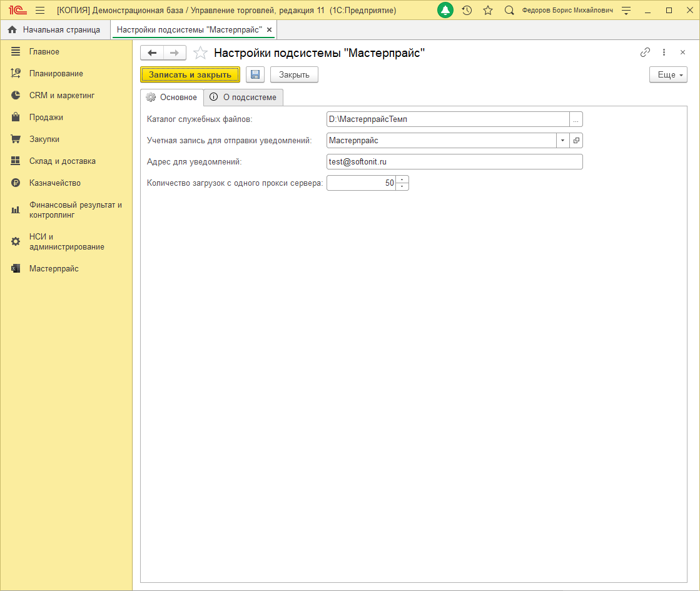Click the floppy disk save icon
The width and height of the screenshot is (700, 591).
coord(255,75)
